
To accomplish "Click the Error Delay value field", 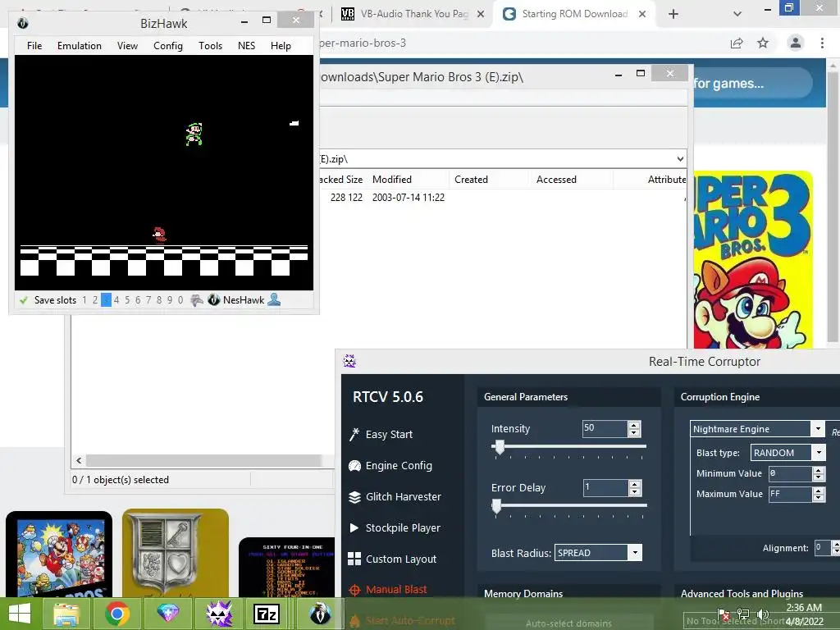I will pos(605,487).
